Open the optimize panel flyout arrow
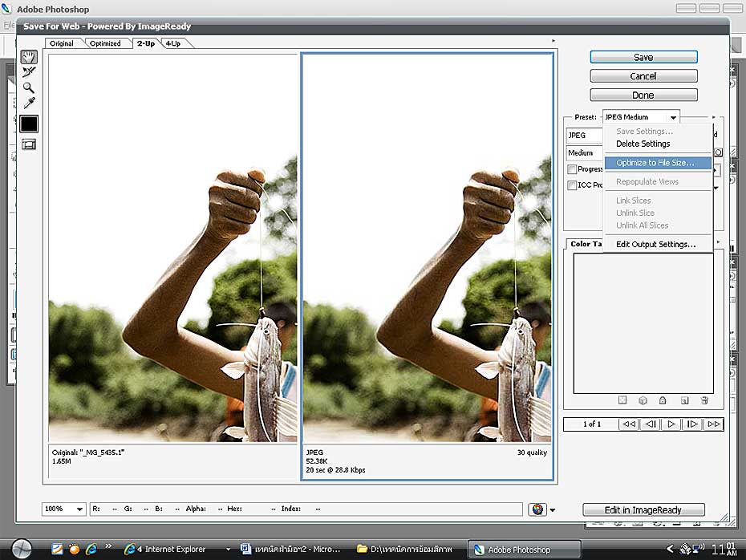 coord(714,117)
